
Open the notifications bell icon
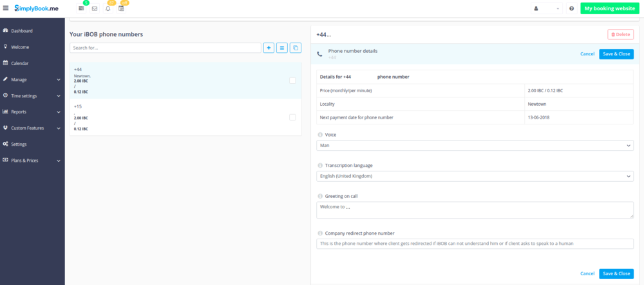click(108, 8)
